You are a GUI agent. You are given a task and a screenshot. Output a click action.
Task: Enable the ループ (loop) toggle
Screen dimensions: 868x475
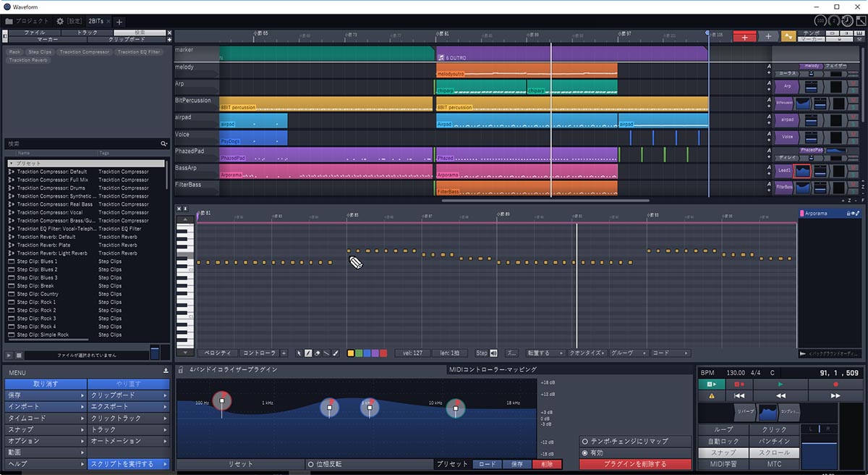click(x=723, y=429)
